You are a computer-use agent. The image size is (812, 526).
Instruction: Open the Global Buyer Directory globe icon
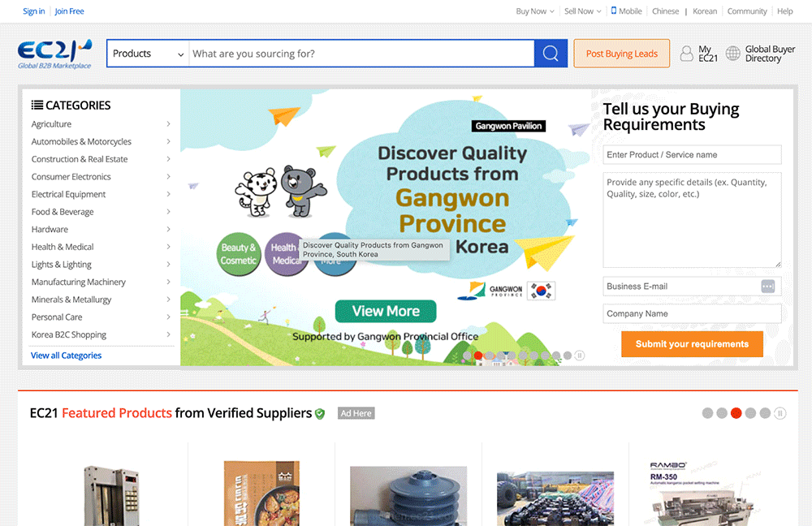click(733, 54)
